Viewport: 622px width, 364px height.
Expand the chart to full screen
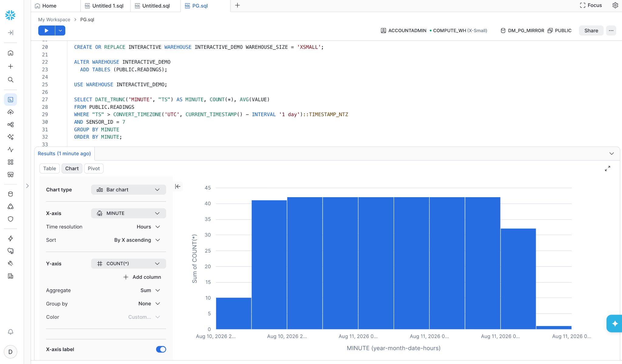pos(607,169)
